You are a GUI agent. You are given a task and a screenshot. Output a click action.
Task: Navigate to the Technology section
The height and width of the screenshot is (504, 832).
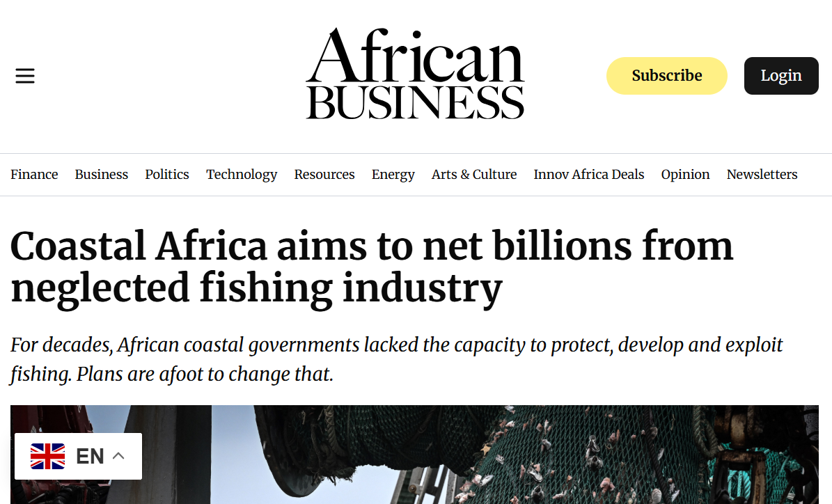point(242,175)
